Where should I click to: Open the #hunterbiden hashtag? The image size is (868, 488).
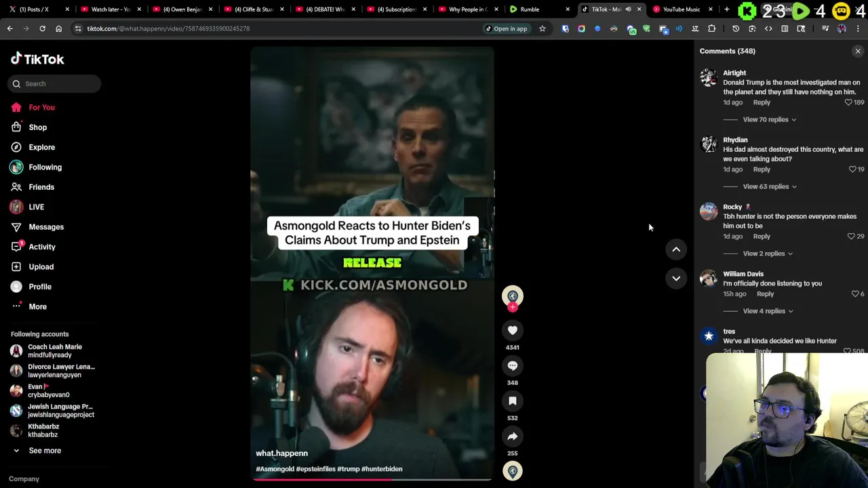pyautogui.click(x=382, y=469)
